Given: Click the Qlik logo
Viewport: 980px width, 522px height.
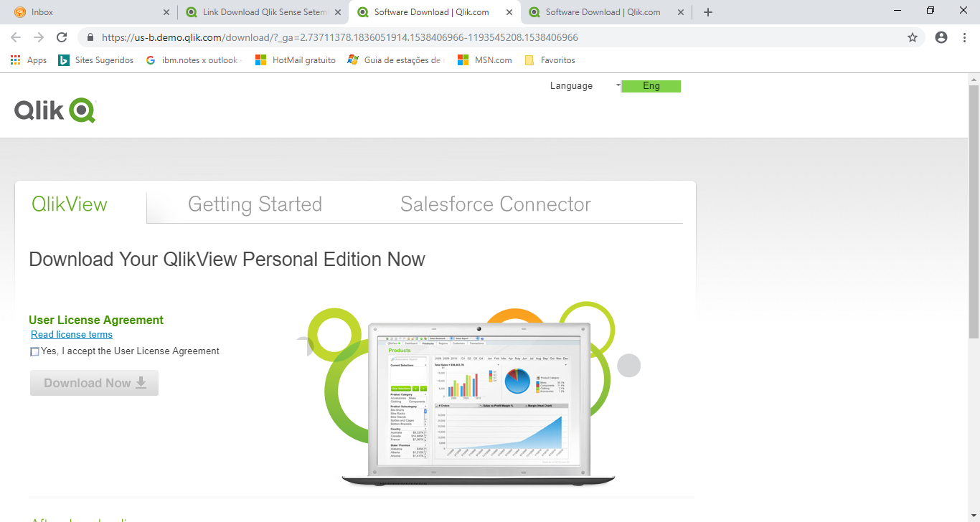Looking at the screenshot, I should 55,110.
